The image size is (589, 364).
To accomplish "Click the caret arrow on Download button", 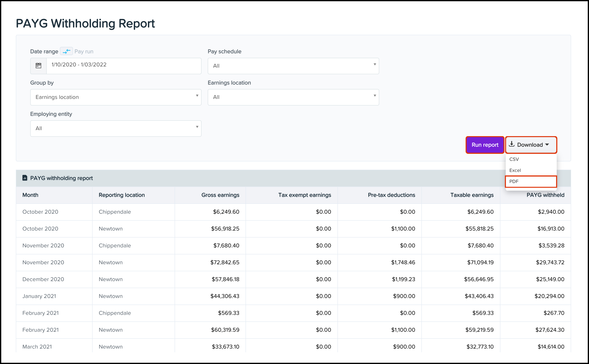I will 547,145.
